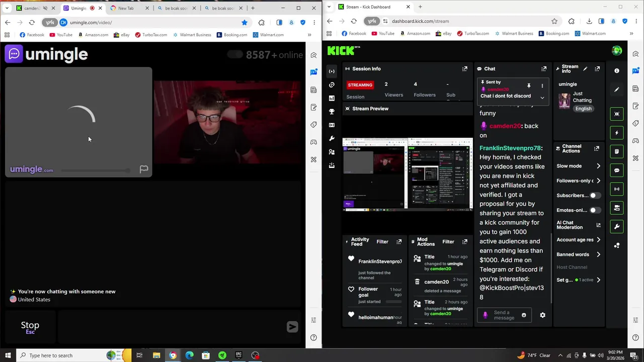This screenshot has height=362, width=644.
Task: Select the Umingle browser tab
Action: coord(83,8)
